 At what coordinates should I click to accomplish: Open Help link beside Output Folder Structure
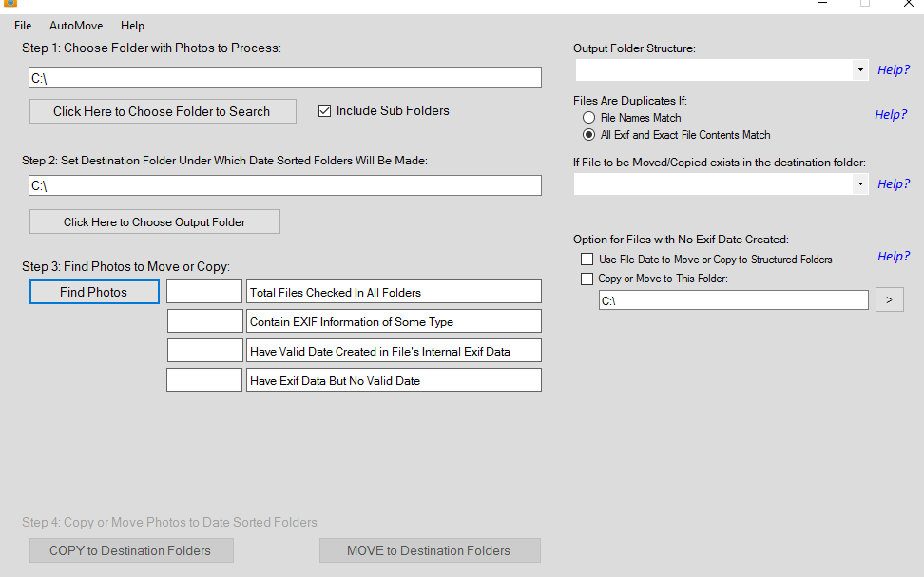(893, 70)
